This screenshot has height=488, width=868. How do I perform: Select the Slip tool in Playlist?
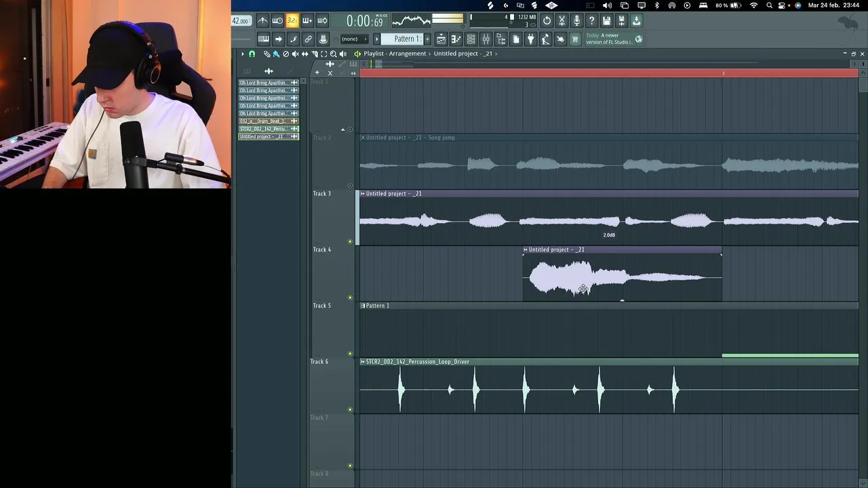[304, 54]
